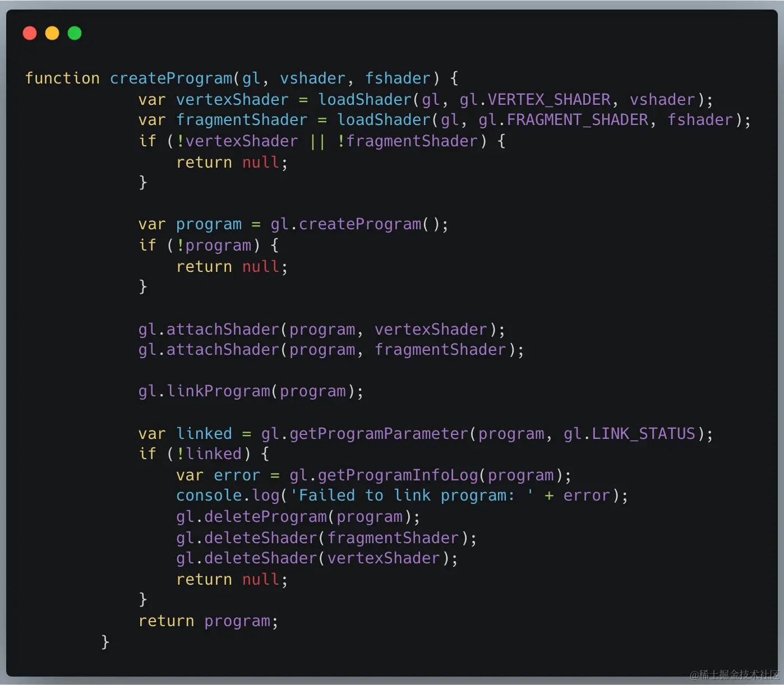
Task: Click the yellow minimize dot
Action: pyautogui.click(x=52, y=34)
